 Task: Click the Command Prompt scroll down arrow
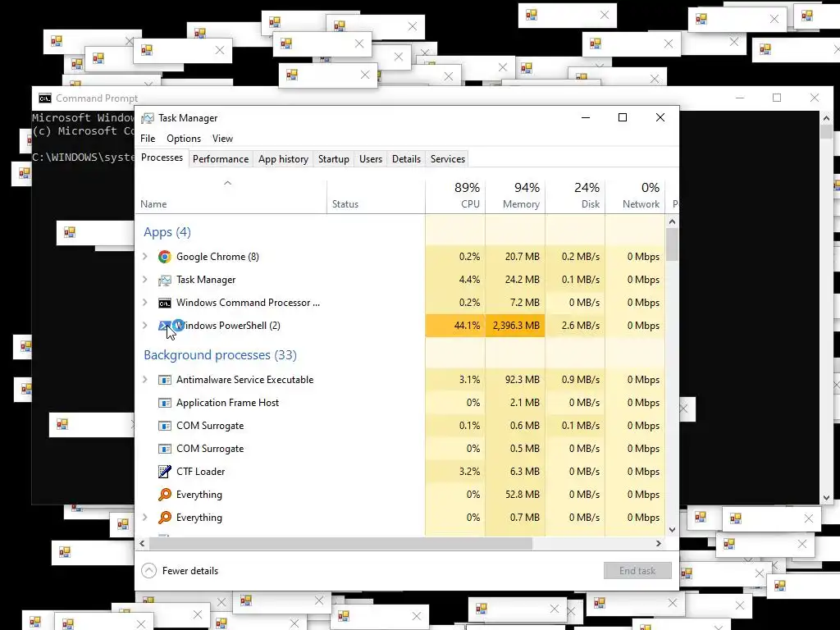pos(826,498)
